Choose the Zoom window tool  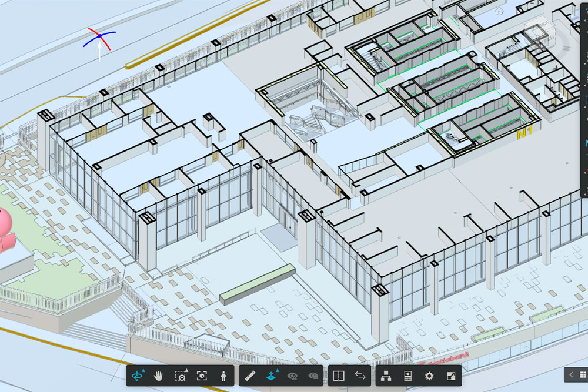(x=181, y=376)
